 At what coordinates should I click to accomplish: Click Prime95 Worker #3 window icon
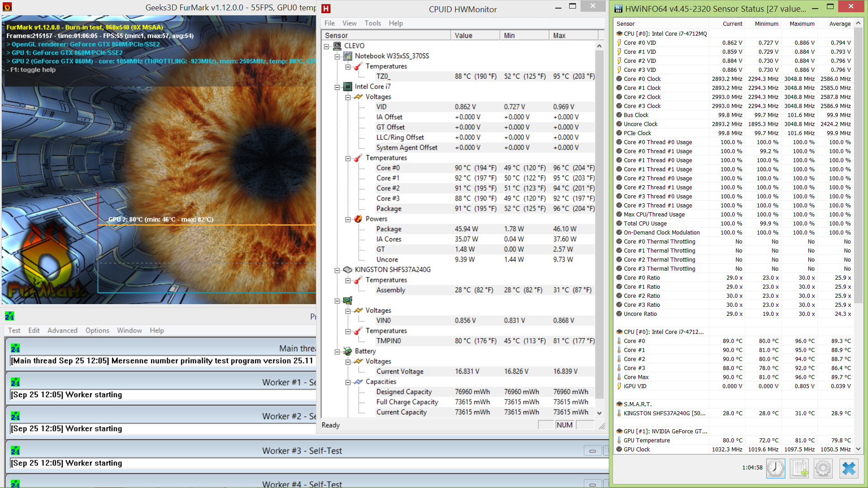pos(15,450)
